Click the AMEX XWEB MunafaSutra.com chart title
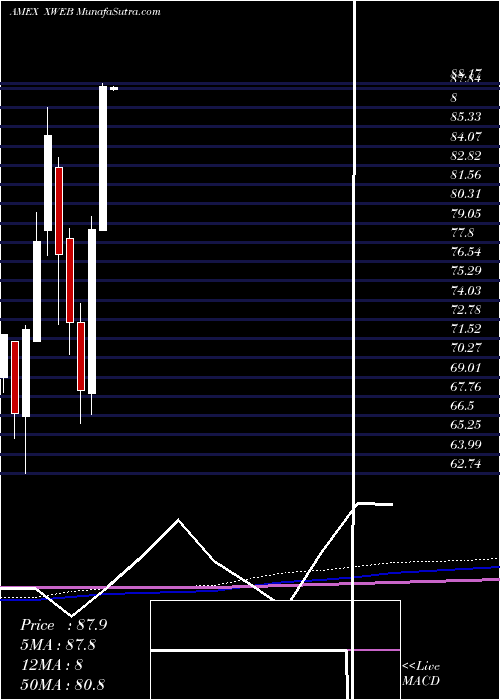Viewport: 500px width, 700px height. click(85, 12)
